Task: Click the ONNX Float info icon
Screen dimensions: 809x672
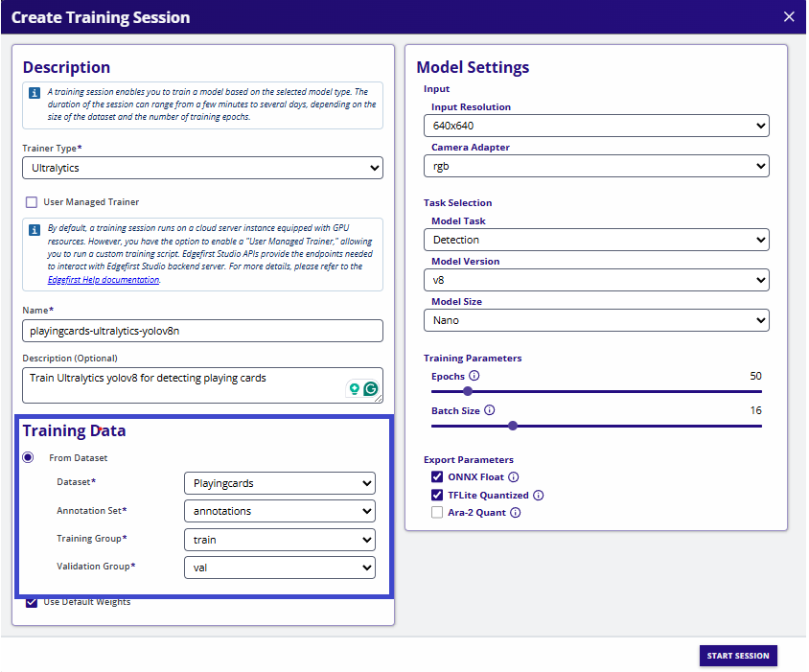Action: click(516, 476)
